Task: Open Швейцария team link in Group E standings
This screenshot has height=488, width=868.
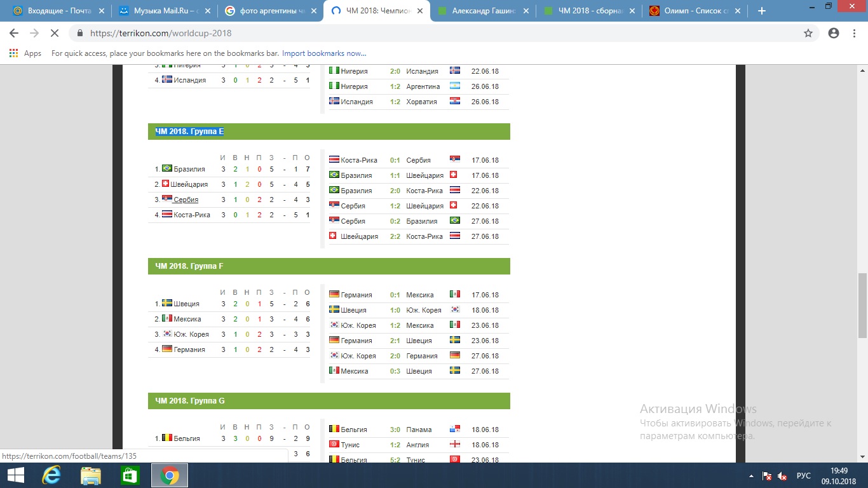Action: (x=189, y=184)
